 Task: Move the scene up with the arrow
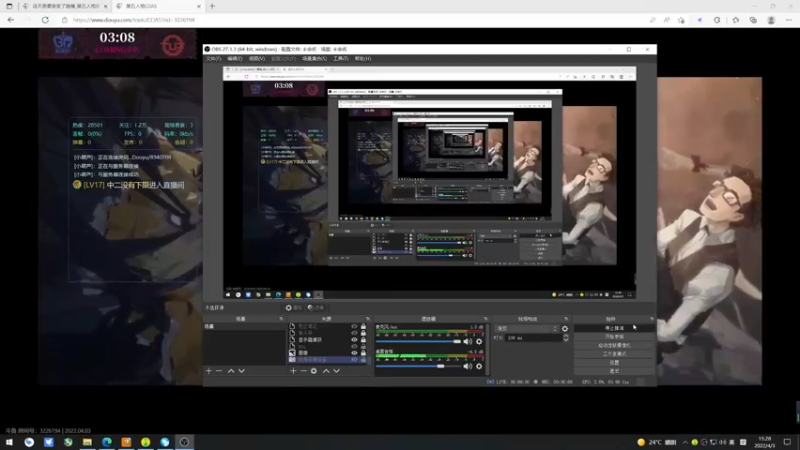tap(231, 371)
